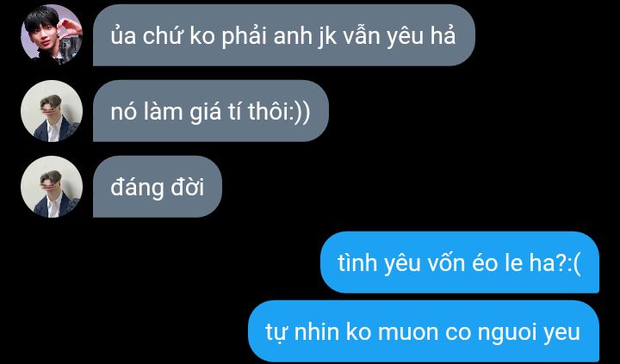Click the word 'đời' in the short gray bubble
The image size is (620, 364).
point(188,187)
